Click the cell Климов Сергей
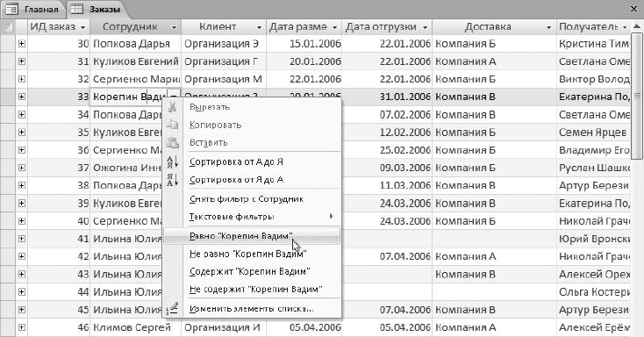 pyautogui.click(x=135, y=327)
